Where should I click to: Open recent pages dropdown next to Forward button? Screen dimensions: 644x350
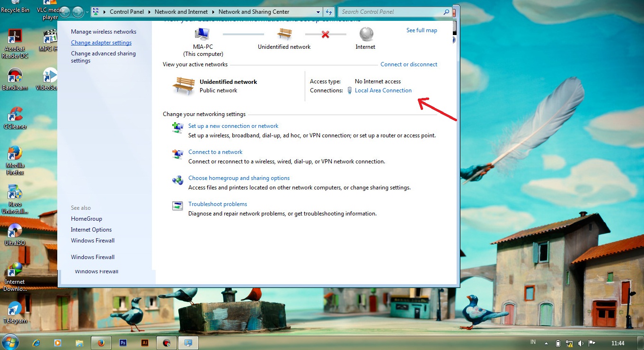tap(87, 12)
